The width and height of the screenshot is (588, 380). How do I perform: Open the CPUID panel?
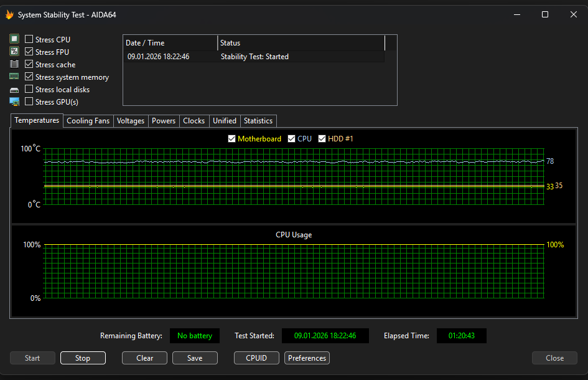point(256,358)
